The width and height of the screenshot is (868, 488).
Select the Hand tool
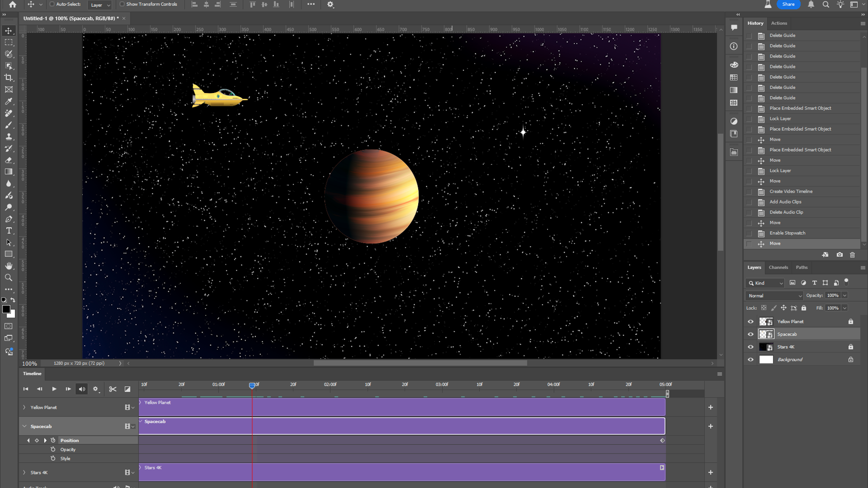[9, 266]
